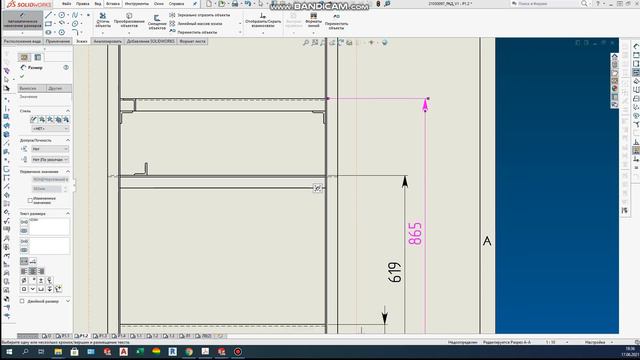This screenshot has width=640, height=360.
Task: Toggle first dimension text alignment mode button
Action: (x=24, y=261)
